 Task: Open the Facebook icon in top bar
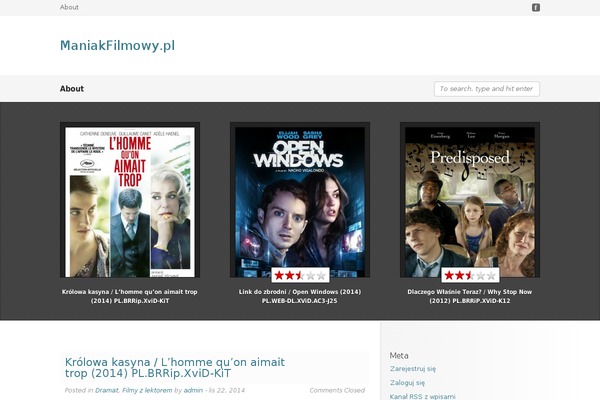536,7
